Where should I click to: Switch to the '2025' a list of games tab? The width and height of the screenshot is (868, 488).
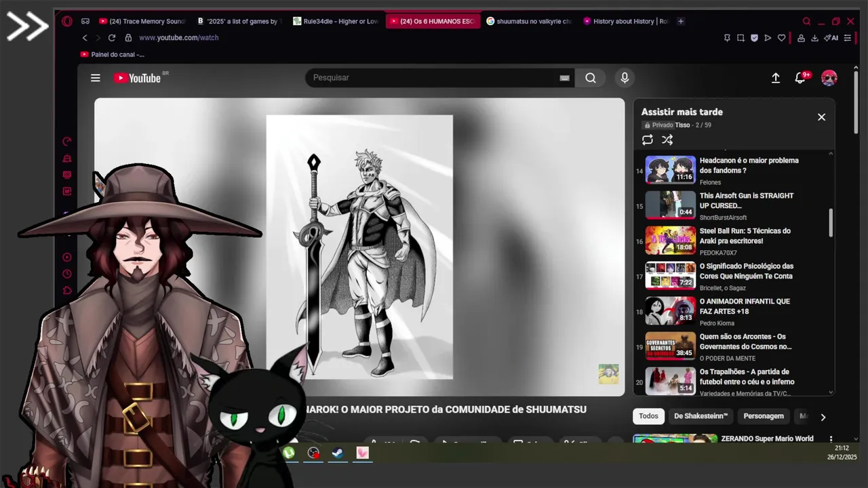tap(238, 21)
